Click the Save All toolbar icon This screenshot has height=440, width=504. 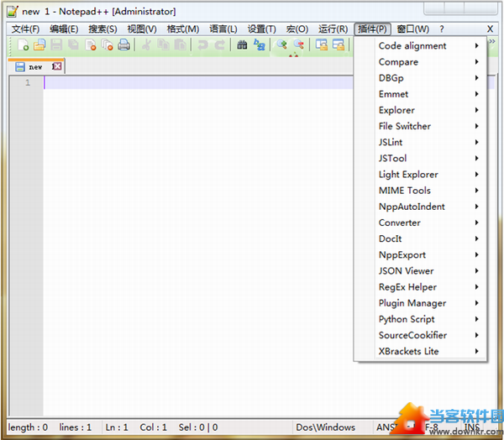(x=73, y=45)
